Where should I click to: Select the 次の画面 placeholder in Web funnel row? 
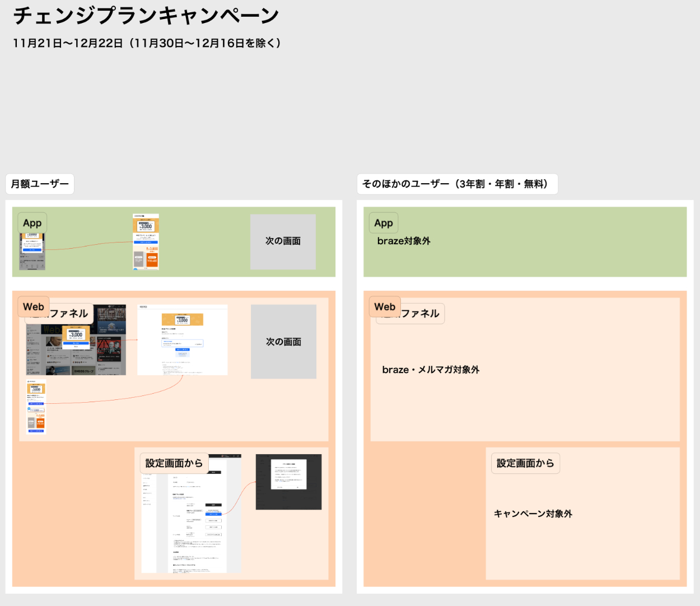click(283, 342)
